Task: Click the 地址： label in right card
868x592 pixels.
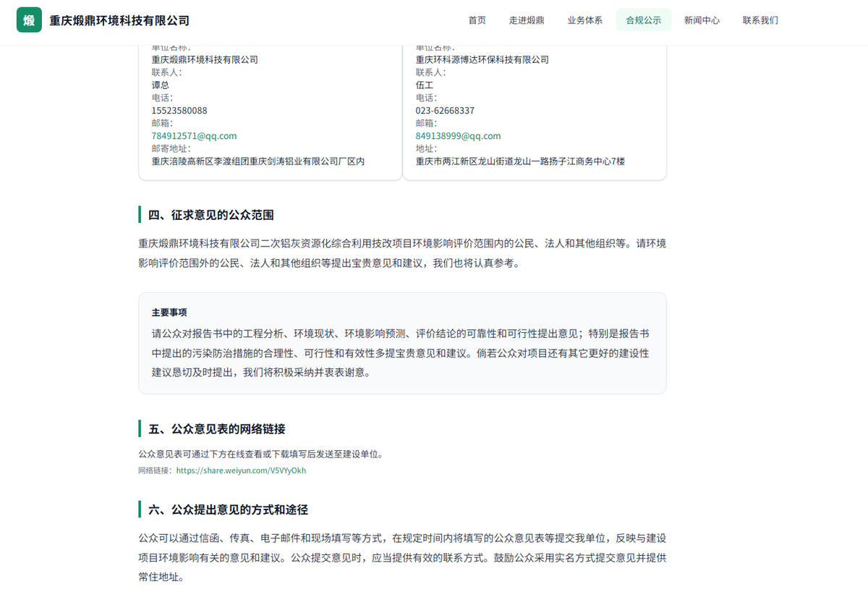Action: pos(426,148)
